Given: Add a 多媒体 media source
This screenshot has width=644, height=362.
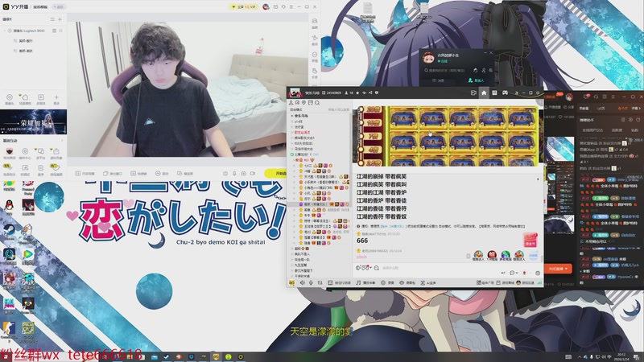Looking at the screenshot, I should (41, 99).
